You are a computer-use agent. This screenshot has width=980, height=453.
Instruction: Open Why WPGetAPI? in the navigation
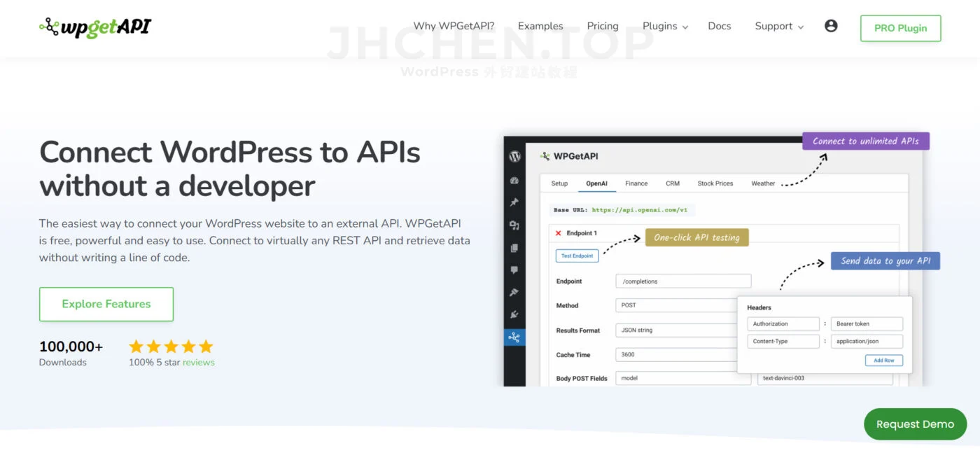[x=454, y=26]
